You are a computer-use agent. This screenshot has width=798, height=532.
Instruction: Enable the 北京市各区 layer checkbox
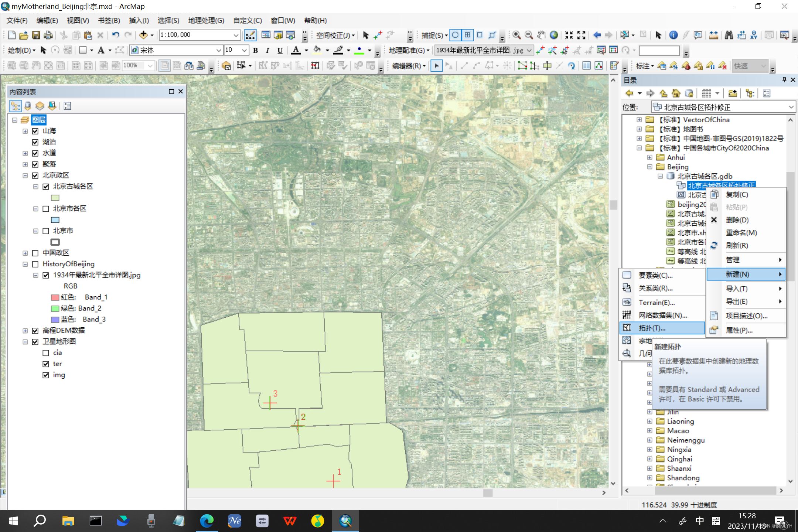[46, 209]
